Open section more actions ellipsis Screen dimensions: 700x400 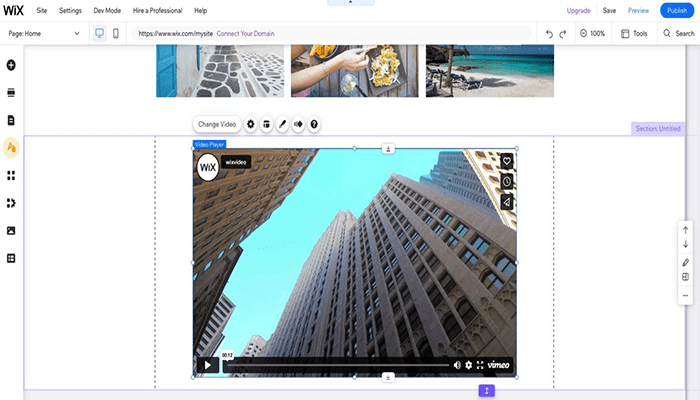(685, 296)
